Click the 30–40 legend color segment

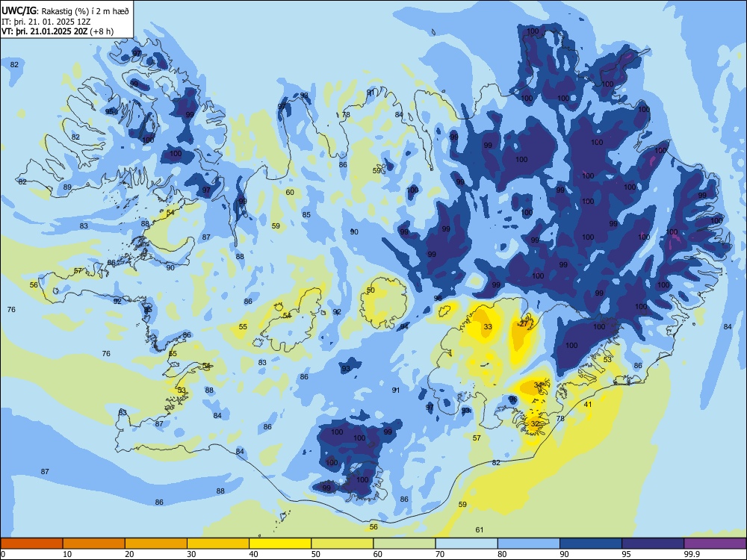[x=218, y=544]
